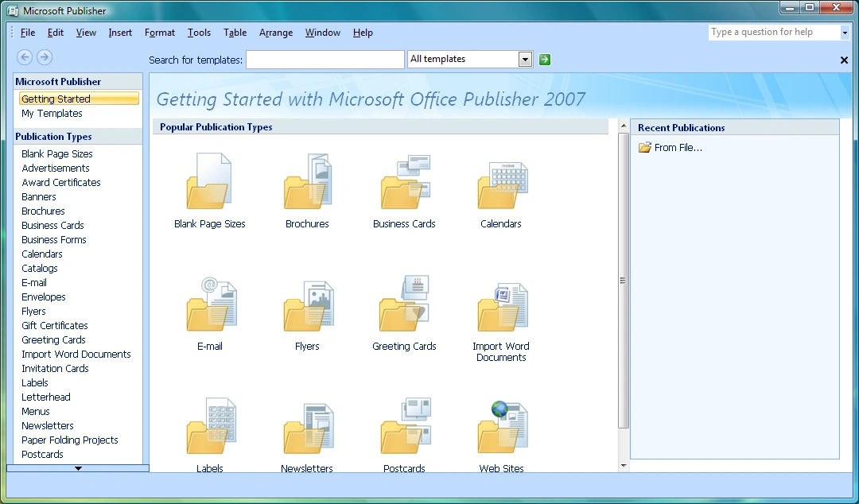859x504 pixels.
Task: Click in the Search for templates field
Action: [x=325, y=60]
